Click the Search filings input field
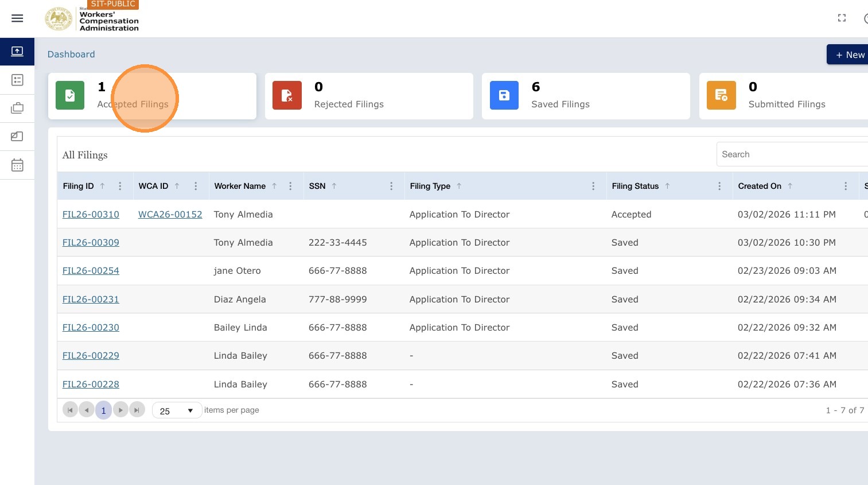Screen dimensions: 868x485 792,154
